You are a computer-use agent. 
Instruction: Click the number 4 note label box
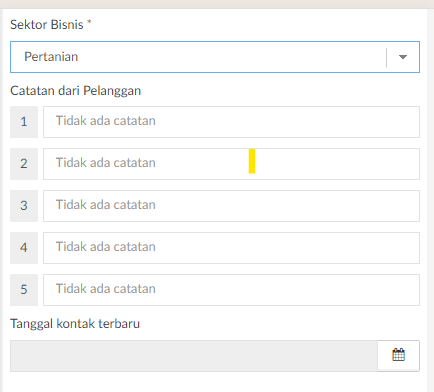(24, 248)
